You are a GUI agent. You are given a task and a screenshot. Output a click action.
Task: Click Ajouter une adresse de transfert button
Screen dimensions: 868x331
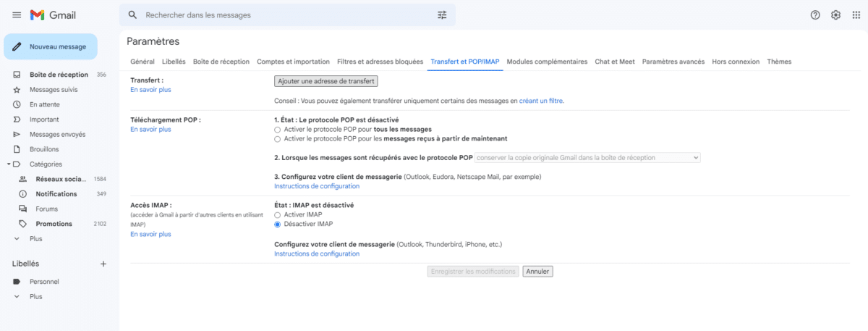tap(326, 81)
